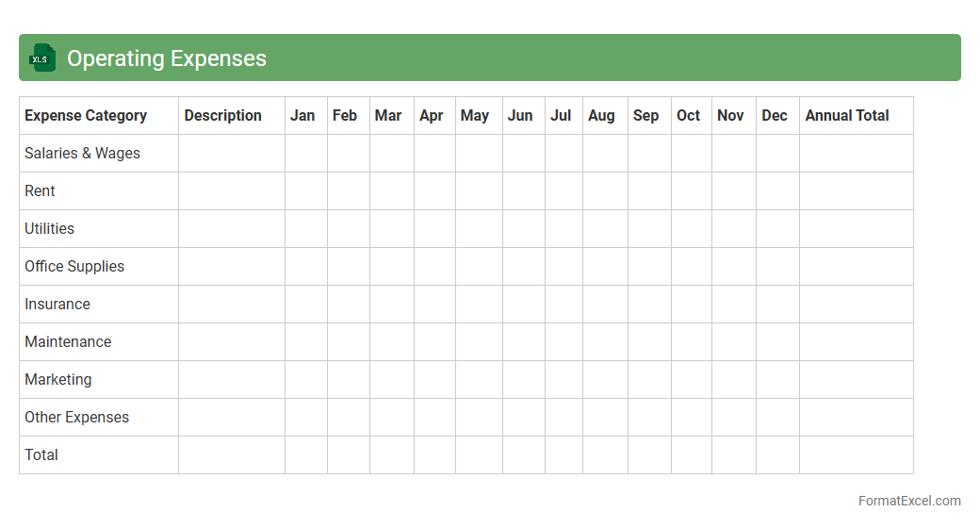Click the Annual Total cell for Rent

[x=856, y=190]
